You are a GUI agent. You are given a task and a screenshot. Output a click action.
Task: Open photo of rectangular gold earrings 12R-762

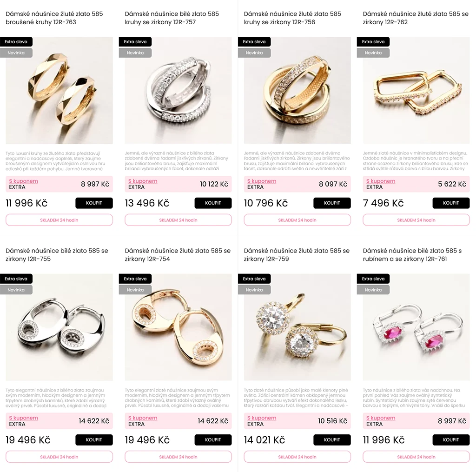(416, 90)
